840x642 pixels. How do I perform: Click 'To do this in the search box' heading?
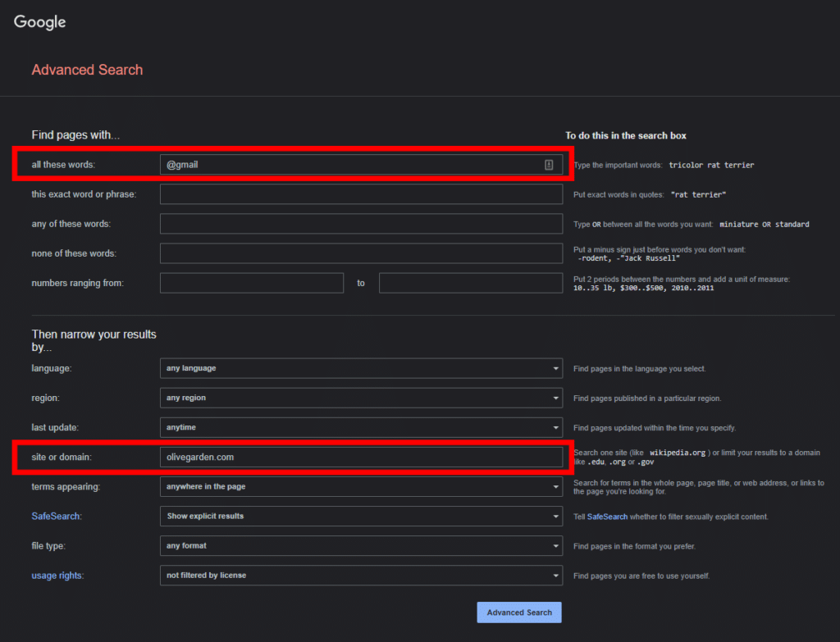click(626, 135)
